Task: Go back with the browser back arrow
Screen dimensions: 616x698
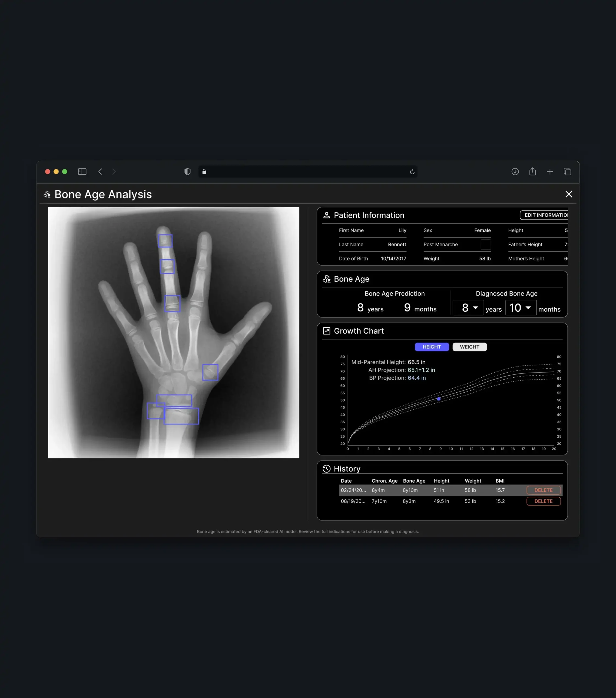Action: (x=100, y=172)
